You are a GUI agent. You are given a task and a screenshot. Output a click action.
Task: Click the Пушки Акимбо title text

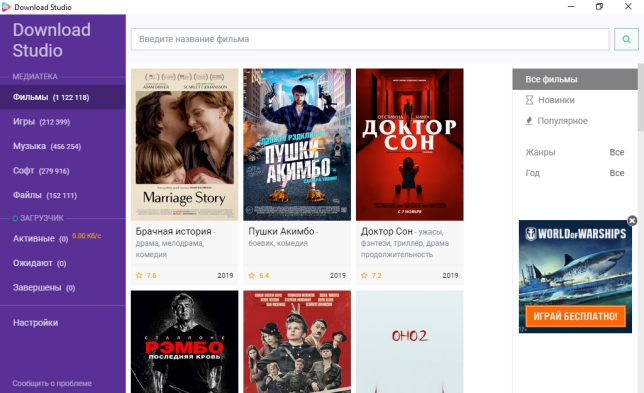click(281, 232)
